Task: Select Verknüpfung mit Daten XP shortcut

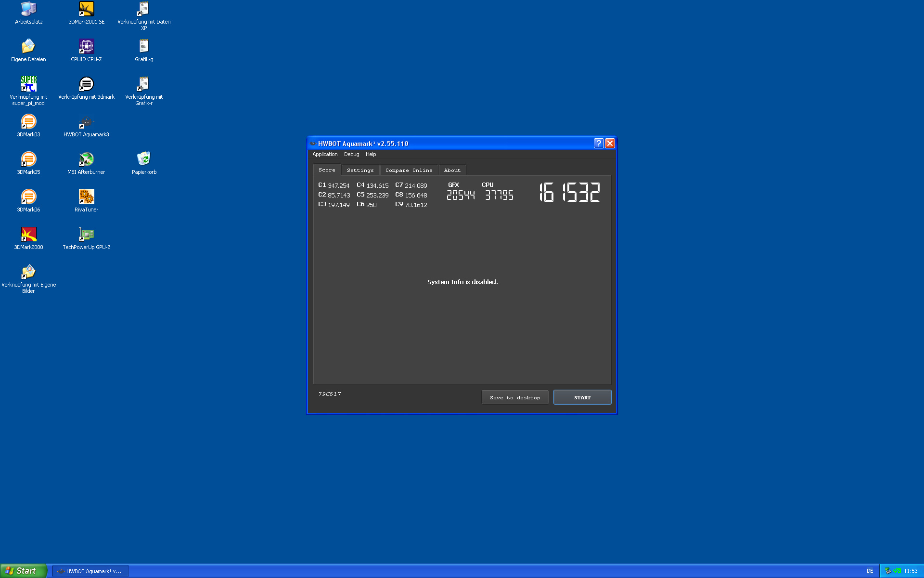Action: (x=144, y=16)
